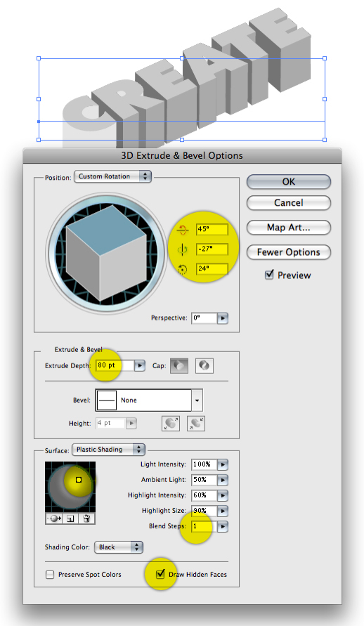Open Surface Plastic Shading dropdown
364x626 pixels.
click(x=108, y=450)
